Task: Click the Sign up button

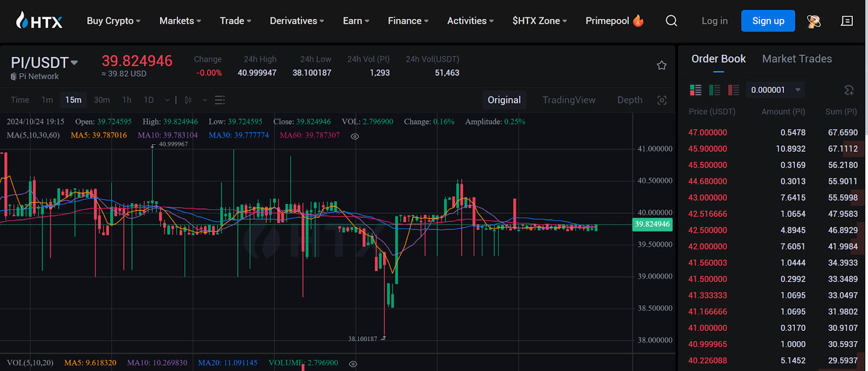Action: coord(768,21)
